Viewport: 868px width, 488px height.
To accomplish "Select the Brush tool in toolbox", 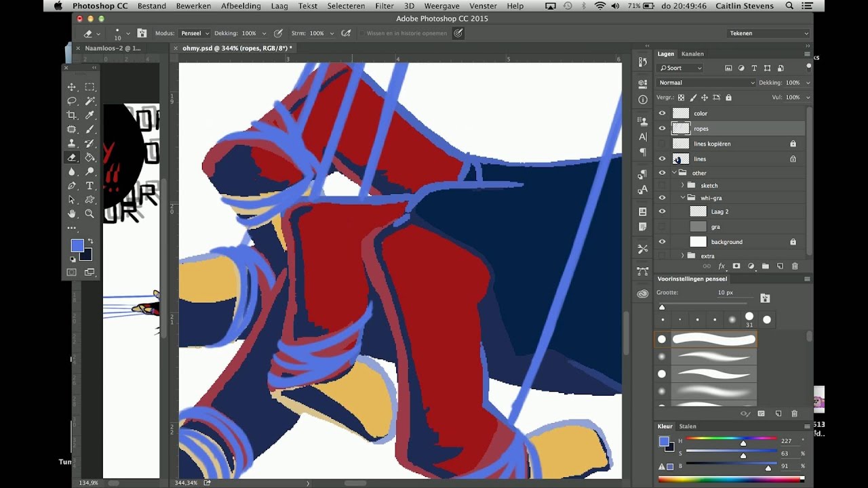I will (x=90, y=129).
